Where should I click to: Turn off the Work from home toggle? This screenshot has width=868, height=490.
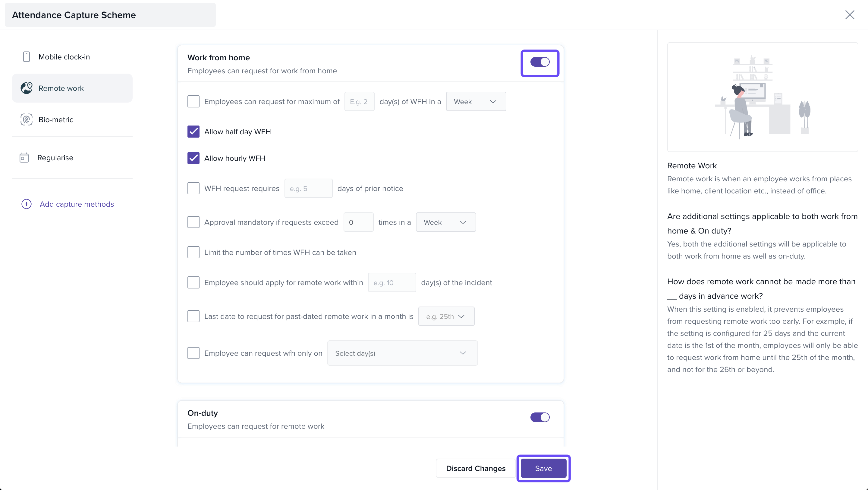pos(540,62)
